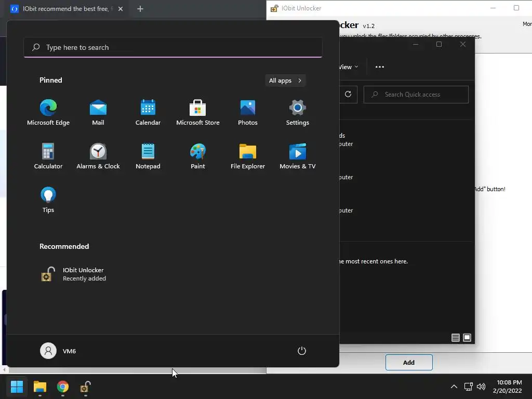532x399 pixels.
Task: Switch to details view layout icon
Action: click(456, 338)
